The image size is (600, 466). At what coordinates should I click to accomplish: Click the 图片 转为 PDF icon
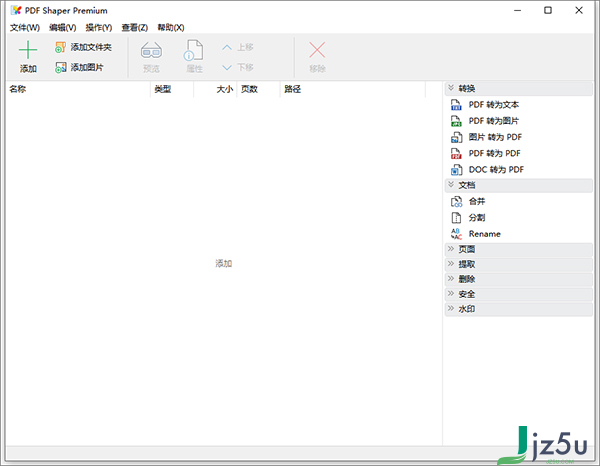tap(456, 137)
